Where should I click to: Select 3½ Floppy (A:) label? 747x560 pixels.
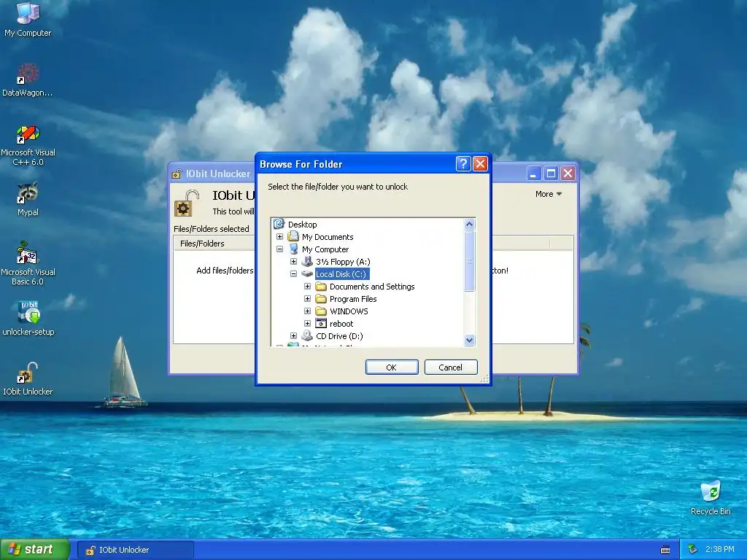pyautogui.click(x=343, y=262)
